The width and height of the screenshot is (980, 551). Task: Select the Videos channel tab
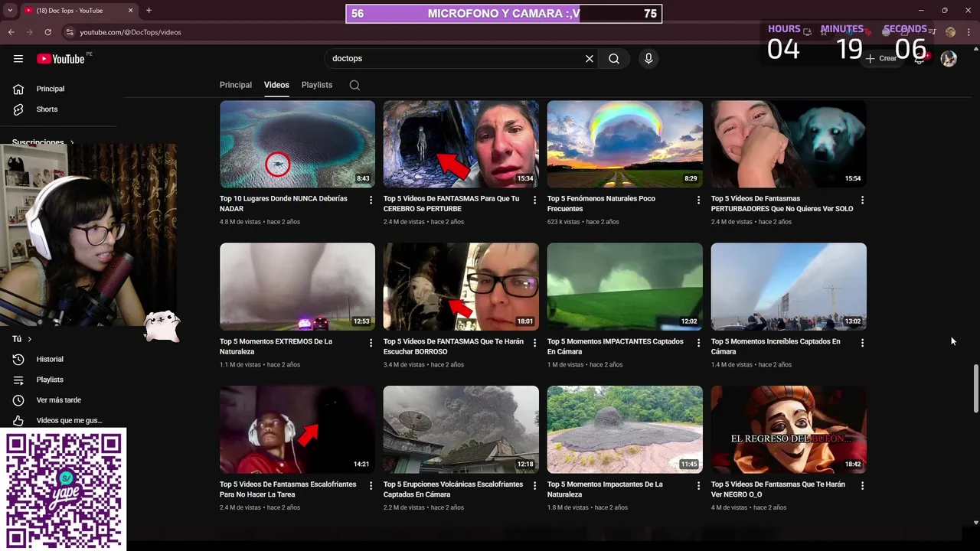[276, 85]
